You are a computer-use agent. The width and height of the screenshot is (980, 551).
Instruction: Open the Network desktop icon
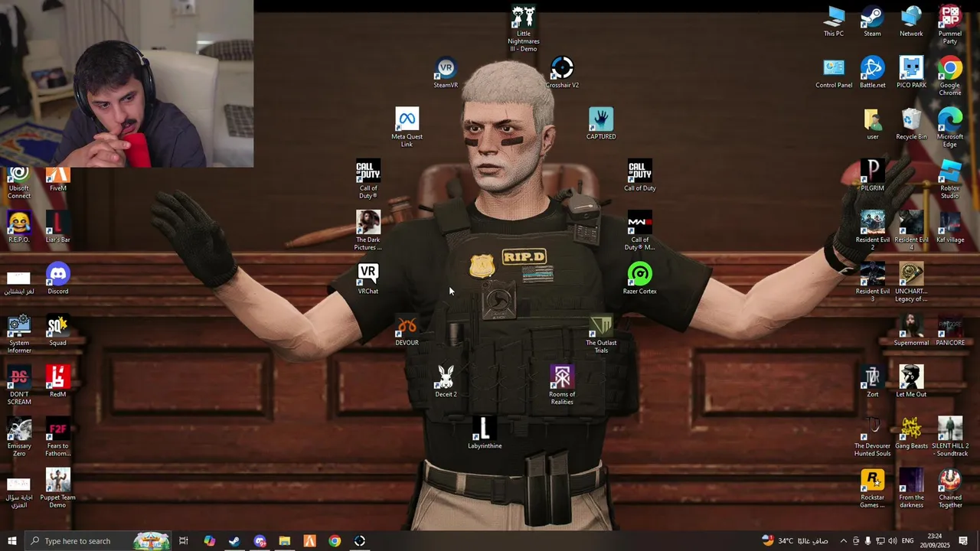[x=911, y=21]
